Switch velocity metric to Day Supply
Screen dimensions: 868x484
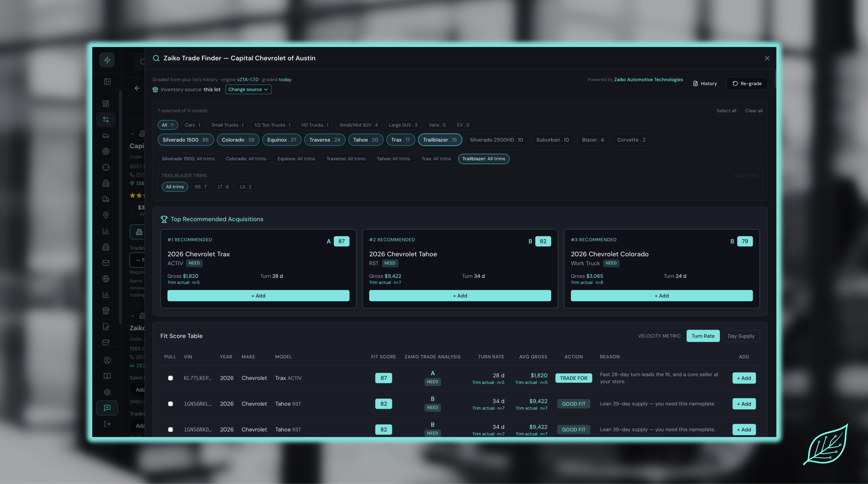[x=741, y=336]
